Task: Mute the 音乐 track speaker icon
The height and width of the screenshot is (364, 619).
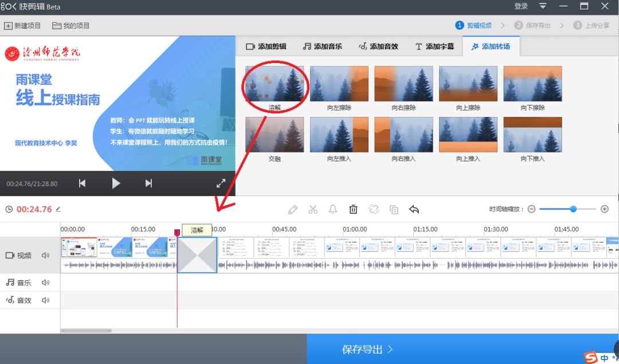Action: [45, 283]
